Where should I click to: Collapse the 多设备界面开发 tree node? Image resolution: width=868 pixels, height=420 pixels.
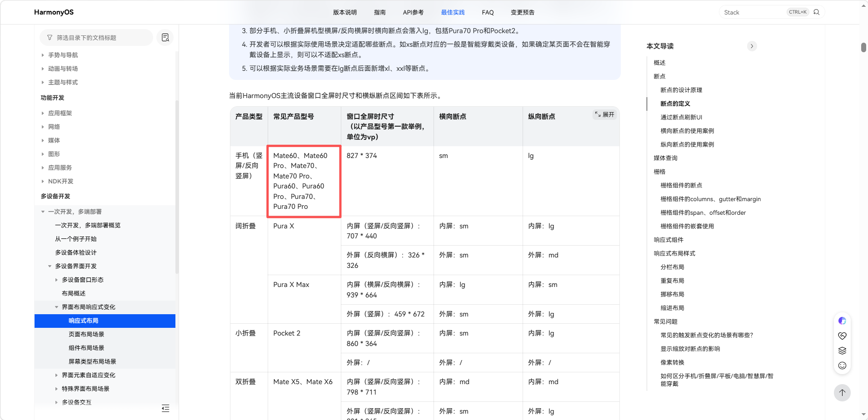50,266
